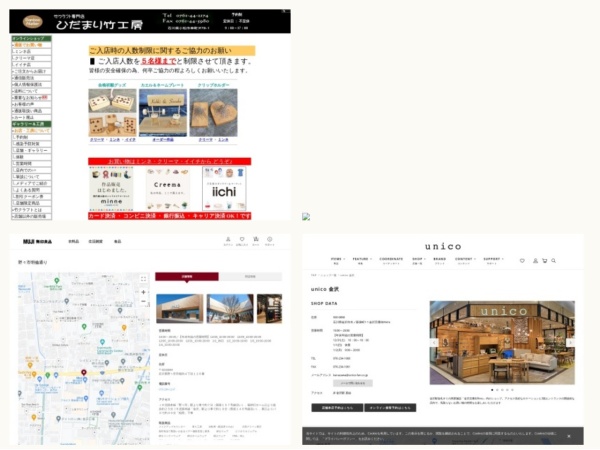Screen dimensions: 600x450
Task: Zoom in on the MUJI store map
Action: [143, 292]
